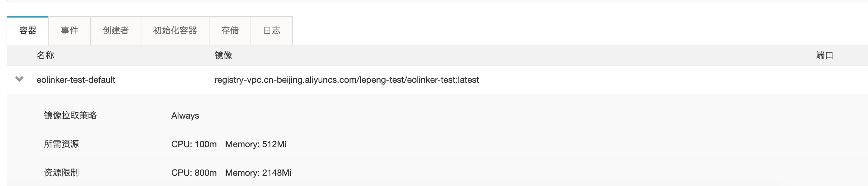
Task: Click the 名称 column header
Action: coord(45,55)
